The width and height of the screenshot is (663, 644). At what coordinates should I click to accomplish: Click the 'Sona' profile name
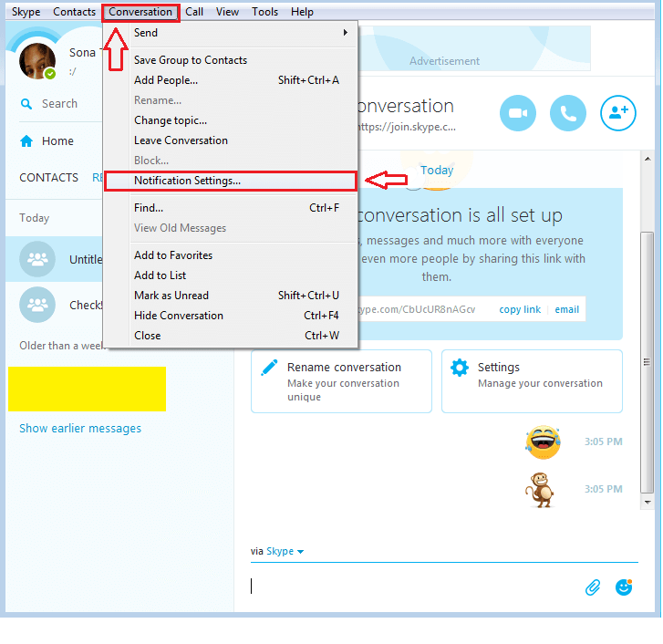pyautogui.click(x=82, y=52)
